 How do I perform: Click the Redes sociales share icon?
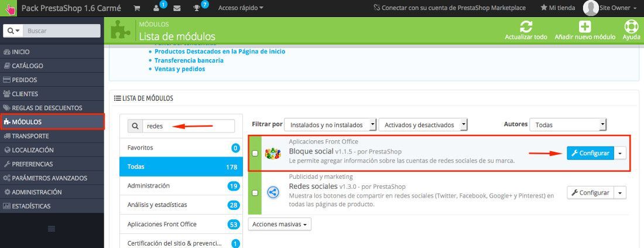click(x=273, y=192)
